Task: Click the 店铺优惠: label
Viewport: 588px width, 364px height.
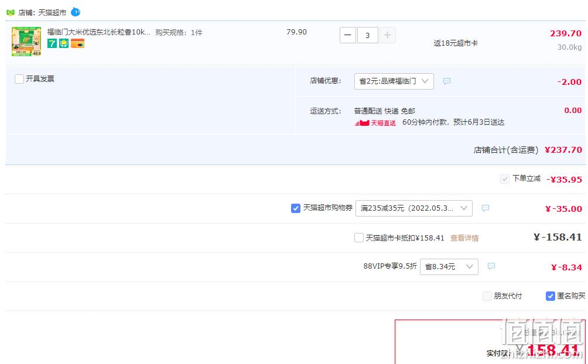Action: (x=326, y=81)
